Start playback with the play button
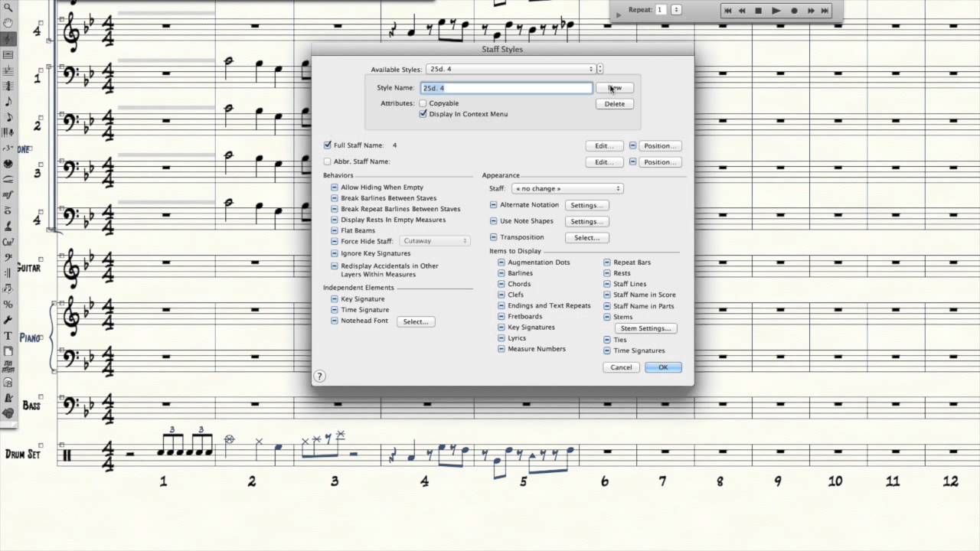Viewport: 980px width, 551px height. coord(776,11)
